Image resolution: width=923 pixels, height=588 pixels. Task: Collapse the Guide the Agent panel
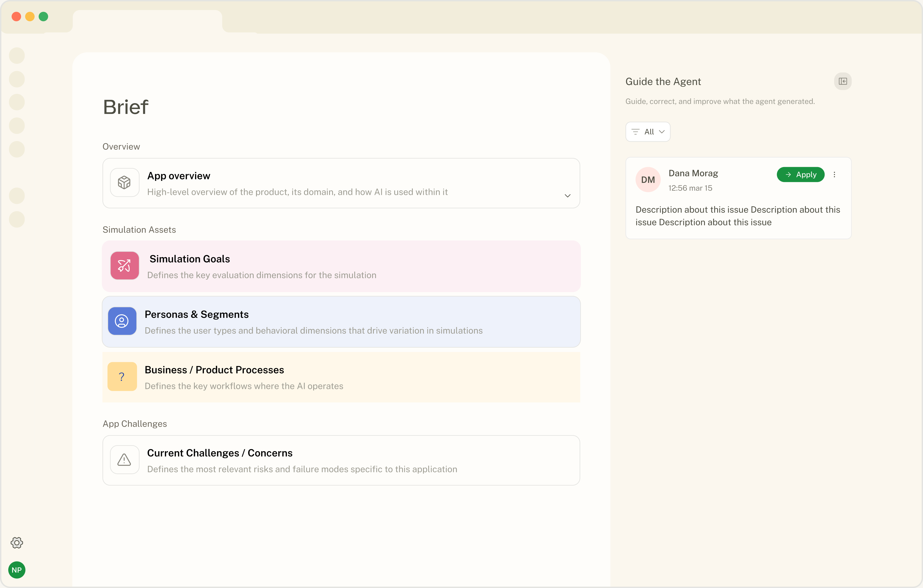[x=842, y=81]
